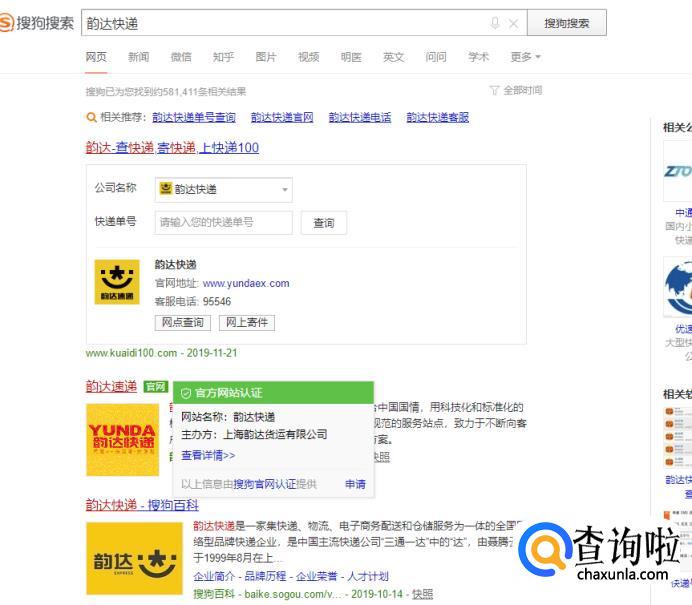Viewport: 692px width, 605px height.
Task: Open the 搜狗官网认证 link
Action: coord(264,484)
